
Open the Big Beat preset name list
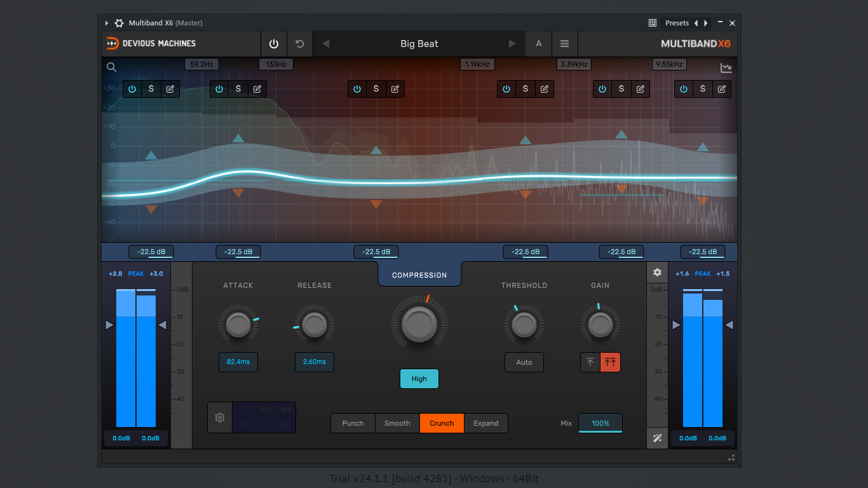(419, 44)
